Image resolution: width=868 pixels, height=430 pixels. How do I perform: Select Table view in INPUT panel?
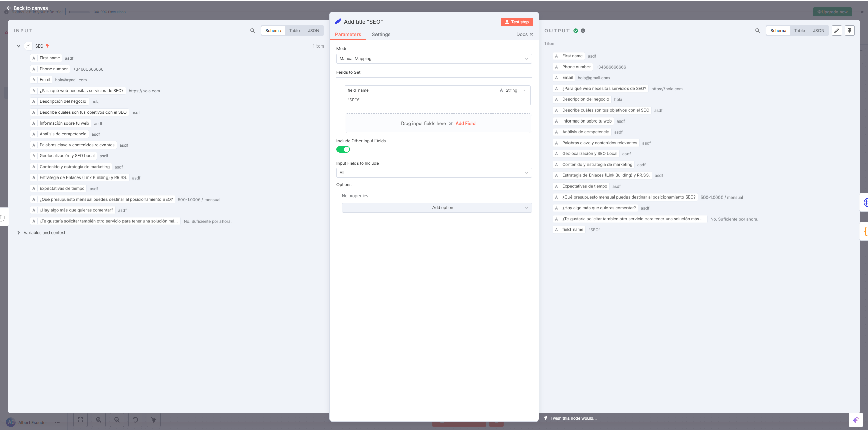pyautogui.click(x=294, y=31)
